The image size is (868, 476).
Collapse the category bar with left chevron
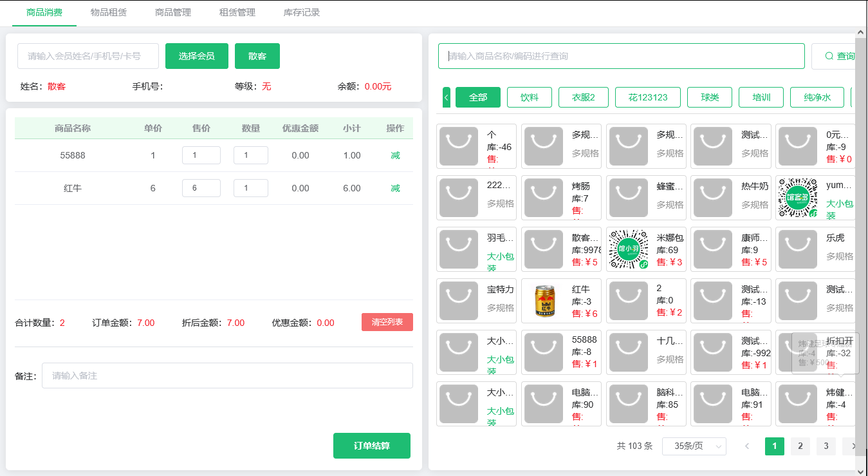(x=446, y=97)
